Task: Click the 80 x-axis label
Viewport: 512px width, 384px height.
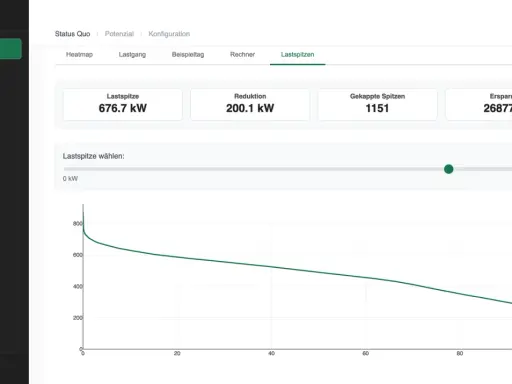Action: click(x=460, y=353)
